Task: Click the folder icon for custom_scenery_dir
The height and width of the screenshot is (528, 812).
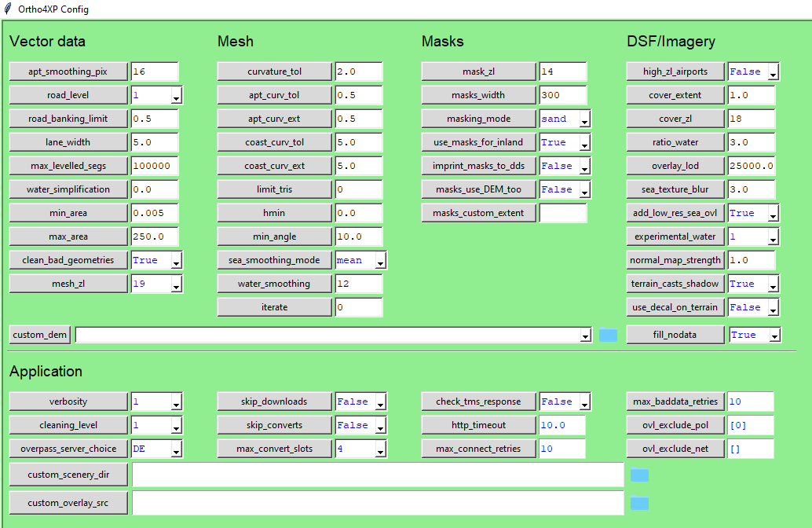Action: point(639,475)
